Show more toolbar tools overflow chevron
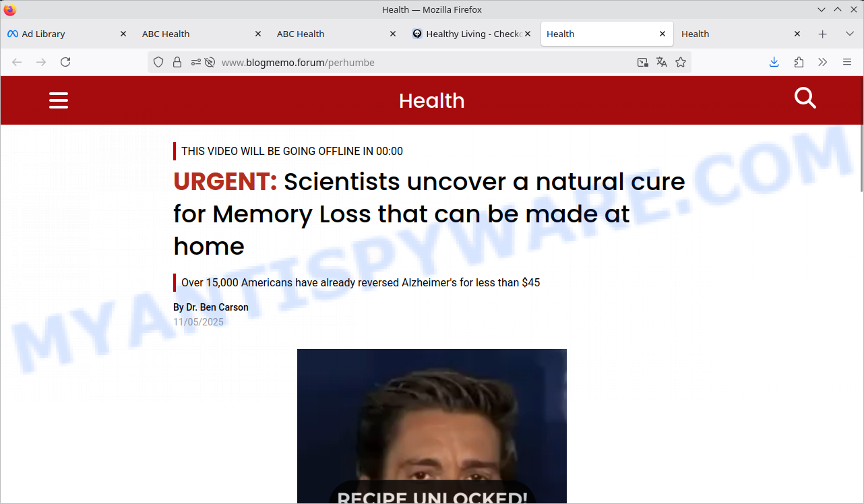This screenshot has height=504, width=864. (823, 62)
